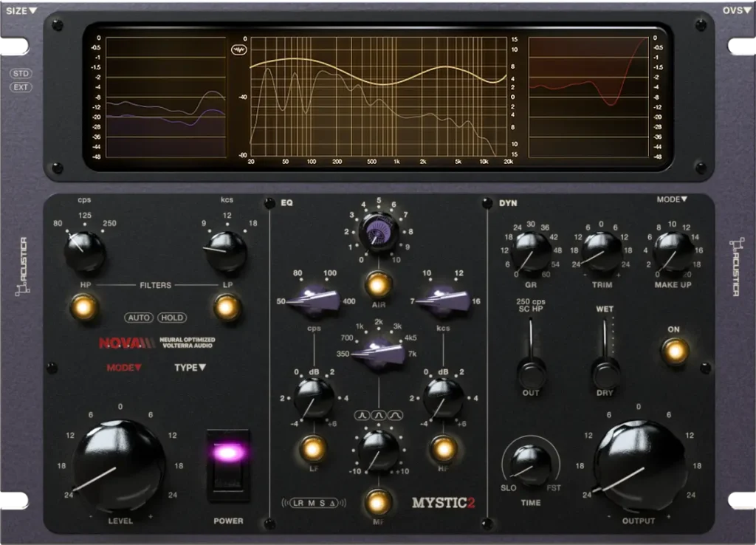Viewport: 756px width, 545px height.
Task: Toggle the AIR band lamp button
Action: pos(379,284)
